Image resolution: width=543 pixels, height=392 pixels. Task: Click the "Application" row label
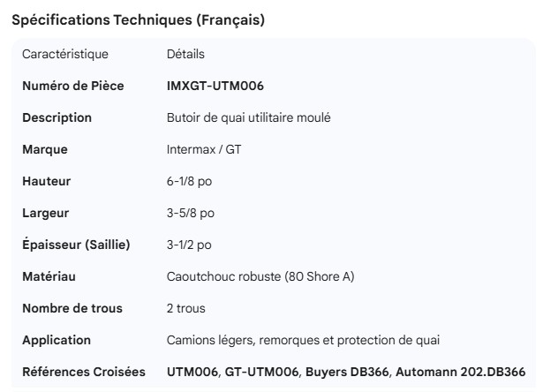57,340
